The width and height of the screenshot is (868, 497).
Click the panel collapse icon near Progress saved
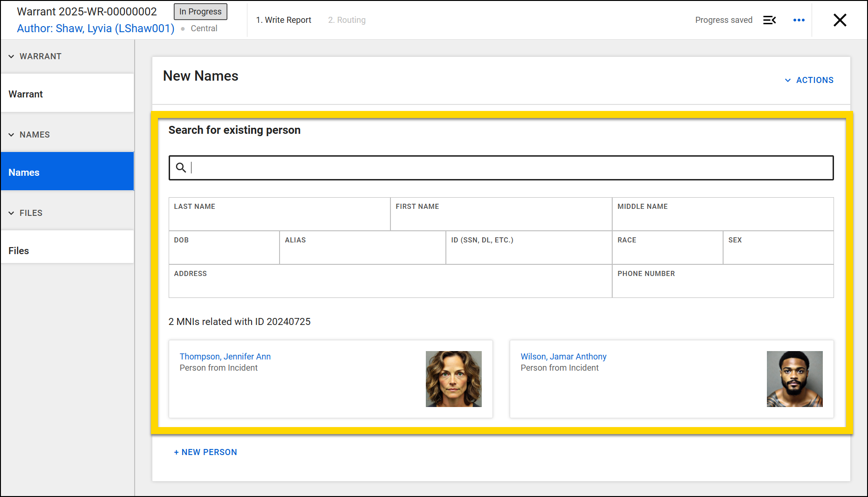point(769,20)
